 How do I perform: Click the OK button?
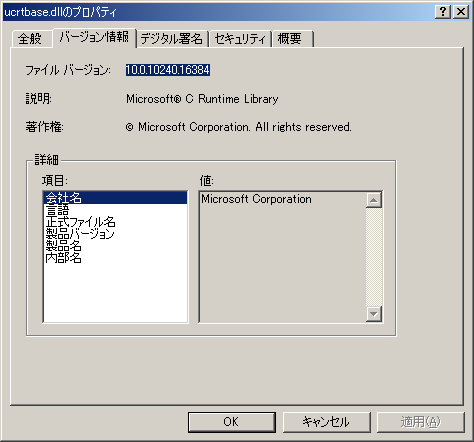[231, 422]
